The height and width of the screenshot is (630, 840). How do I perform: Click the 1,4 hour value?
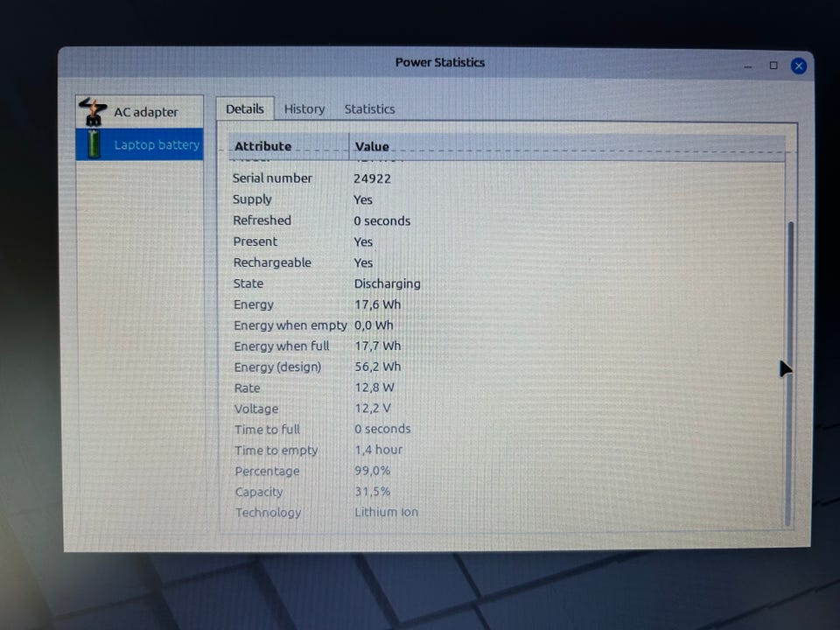tap(379, 450)
